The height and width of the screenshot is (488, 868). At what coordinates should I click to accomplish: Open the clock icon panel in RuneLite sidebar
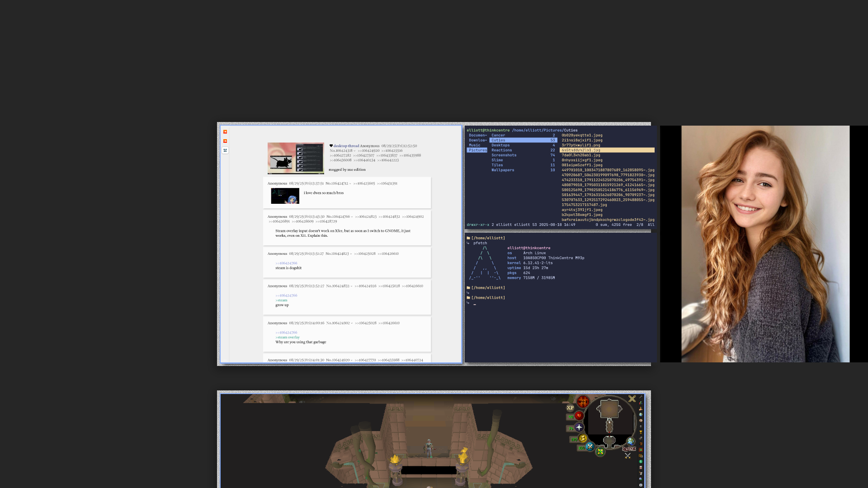tap(641, 421)
